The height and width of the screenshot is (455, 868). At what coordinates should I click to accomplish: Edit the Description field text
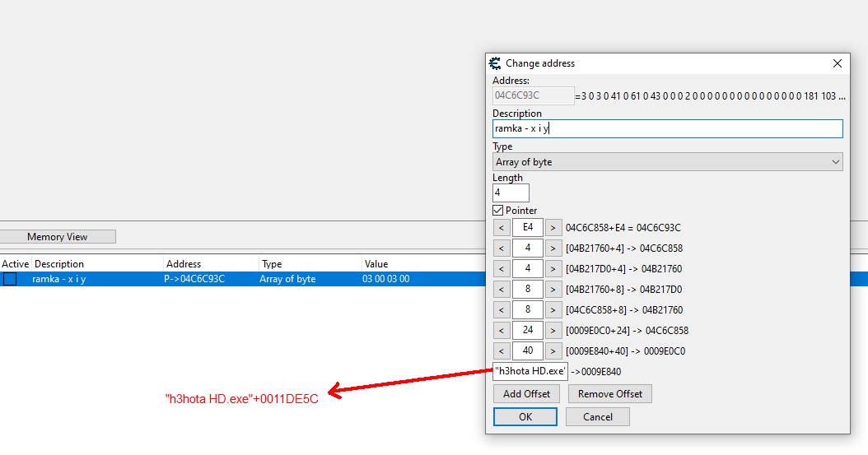667,129
